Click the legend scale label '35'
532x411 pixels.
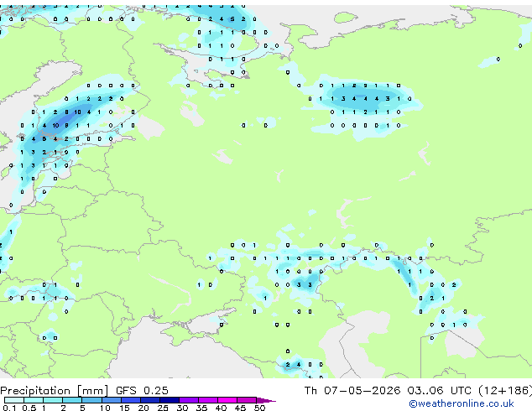click(202, 408)
